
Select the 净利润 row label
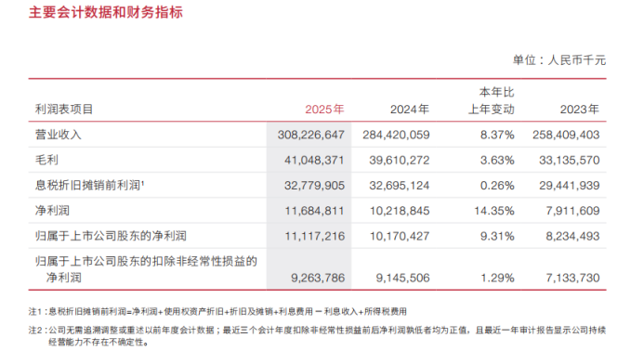click(52, 211)
